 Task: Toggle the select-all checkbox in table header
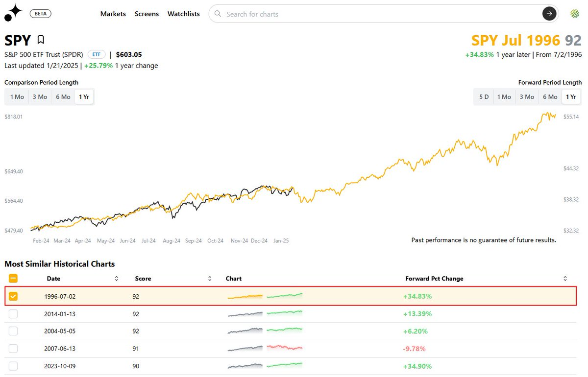(x=13, y=278)
